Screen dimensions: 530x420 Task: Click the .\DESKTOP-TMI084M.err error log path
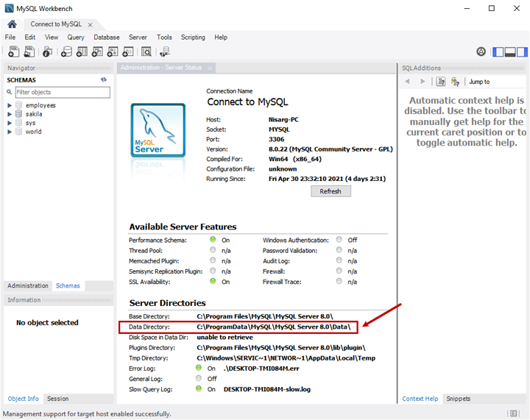click(261, 369)
